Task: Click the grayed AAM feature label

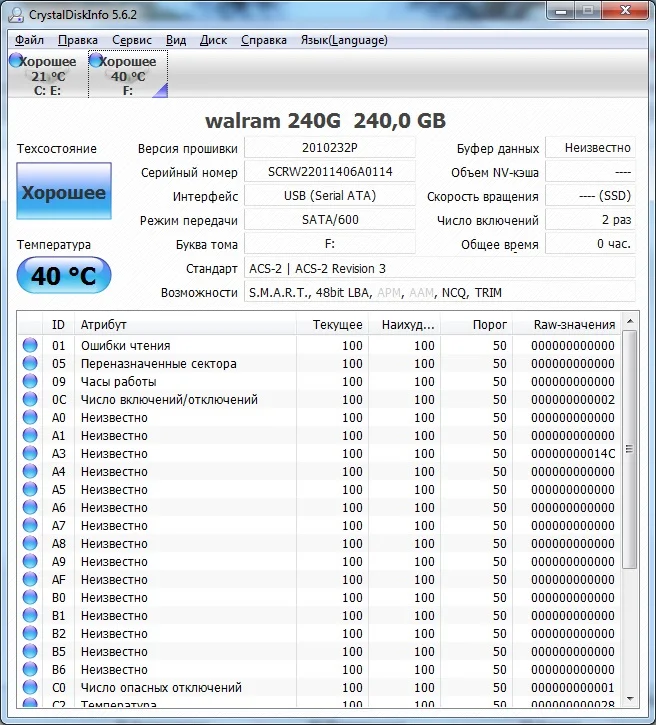Action: (x=421, y=293)
